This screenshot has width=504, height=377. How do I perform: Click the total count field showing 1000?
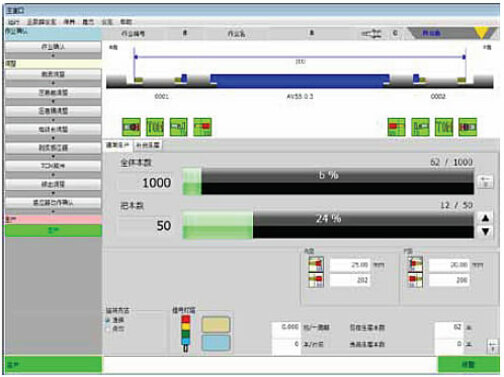click(146, 183)
